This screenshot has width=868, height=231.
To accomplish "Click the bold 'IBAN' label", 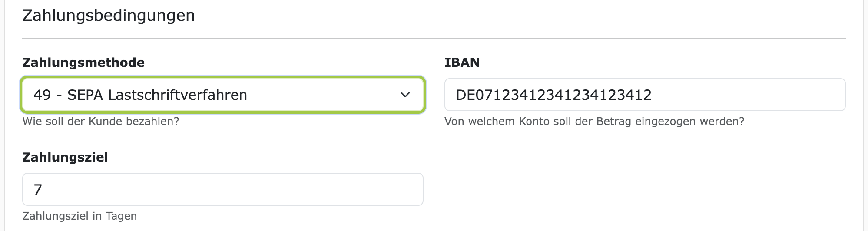I will (462, 63).
